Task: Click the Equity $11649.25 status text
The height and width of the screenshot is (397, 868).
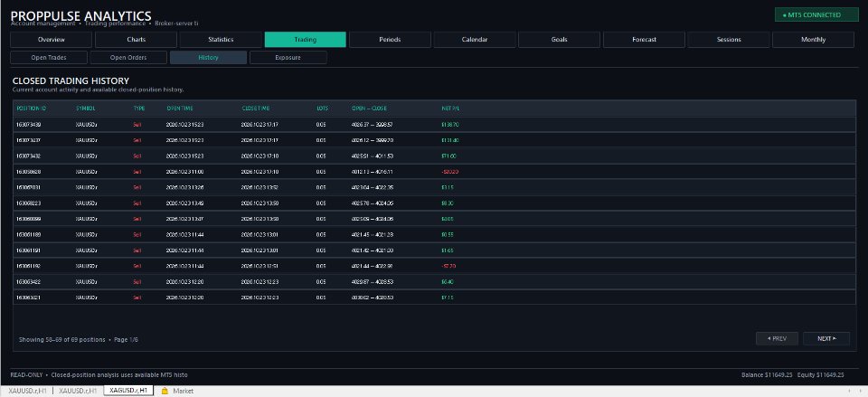Action: (821, 375)
